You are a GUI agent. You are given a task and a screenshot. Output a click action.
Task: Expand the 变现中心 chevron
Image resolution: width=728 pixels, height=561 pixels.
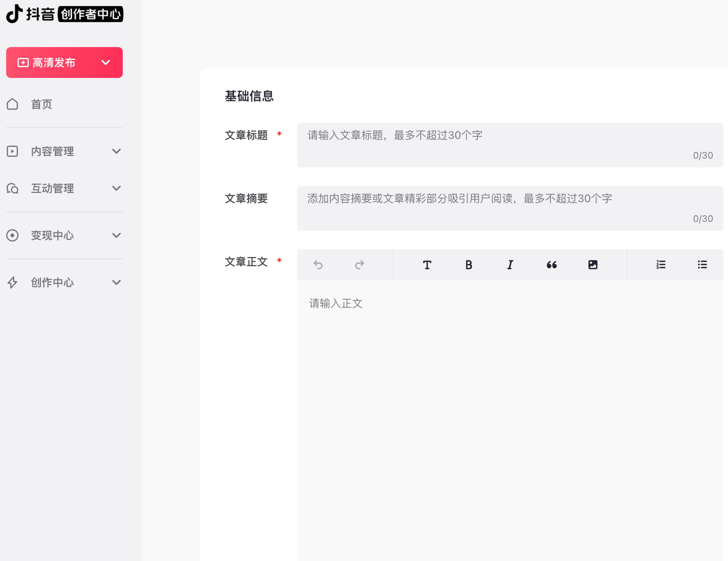(117, 235)
